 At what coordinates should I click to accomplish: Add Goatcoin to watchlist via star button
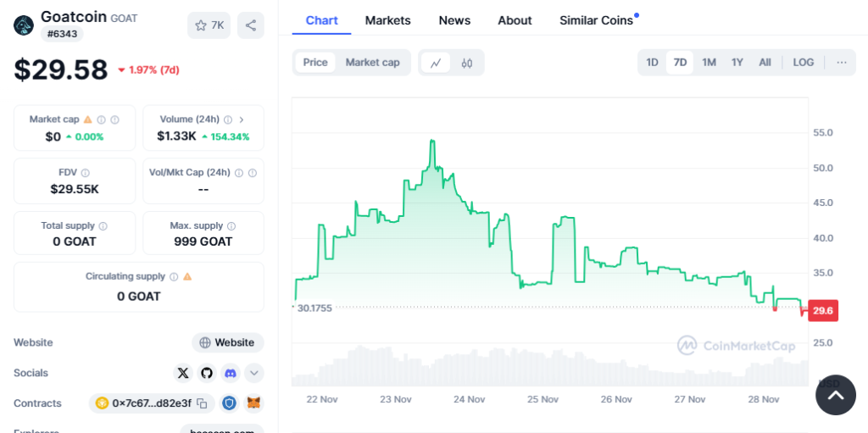[209, 25]
